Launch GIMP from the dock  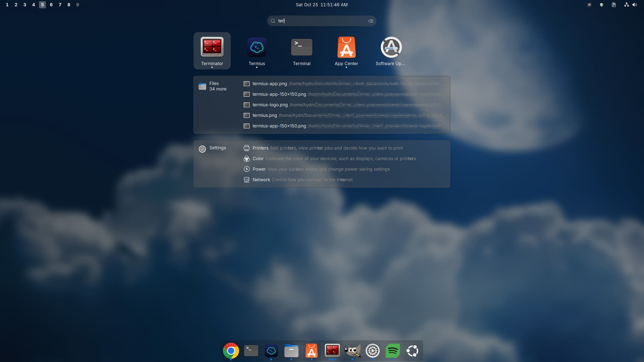coord(352,351)
